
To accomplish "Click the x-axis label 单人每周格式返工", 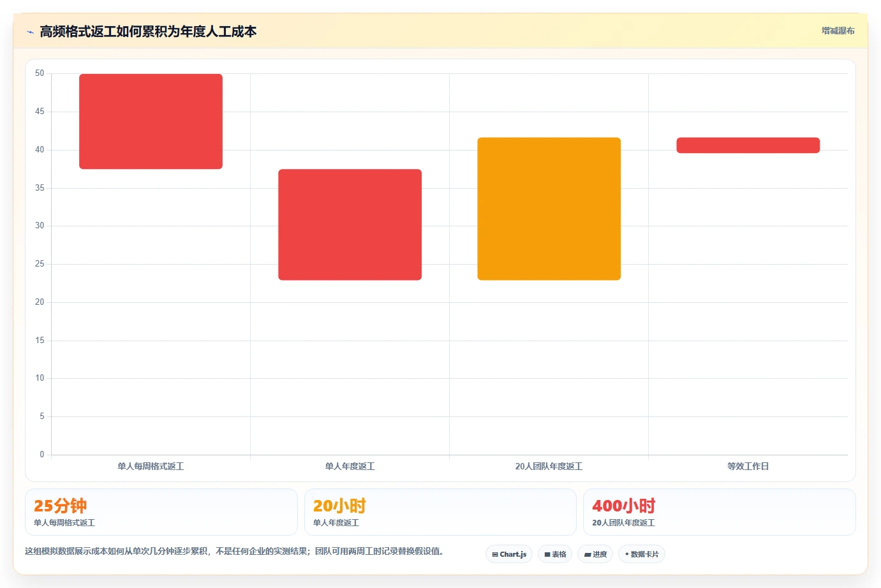I will (151, 466).
